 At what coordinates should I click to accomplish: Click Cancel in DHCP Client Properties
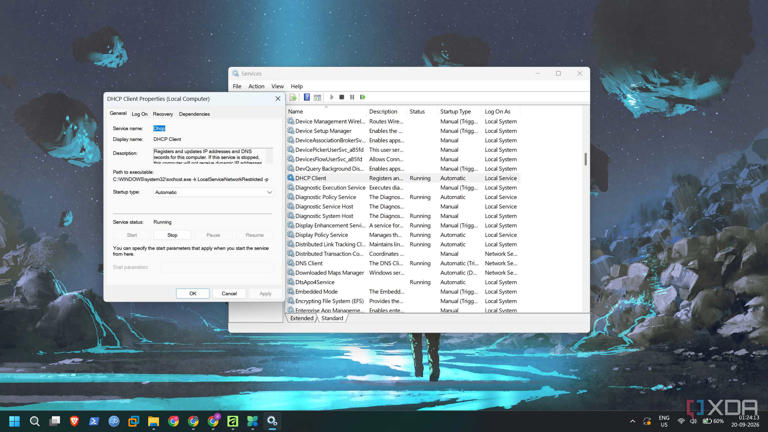coord(229,293)
